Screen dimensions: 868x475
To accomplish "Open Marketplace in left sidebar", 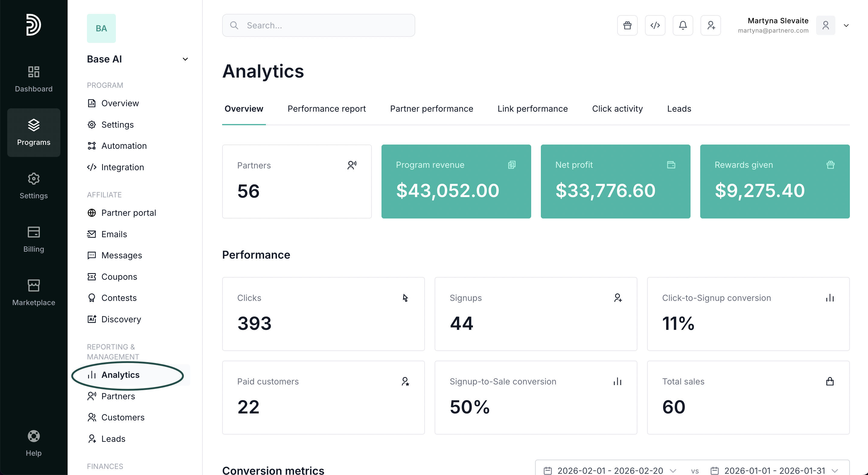I will 34,292.
